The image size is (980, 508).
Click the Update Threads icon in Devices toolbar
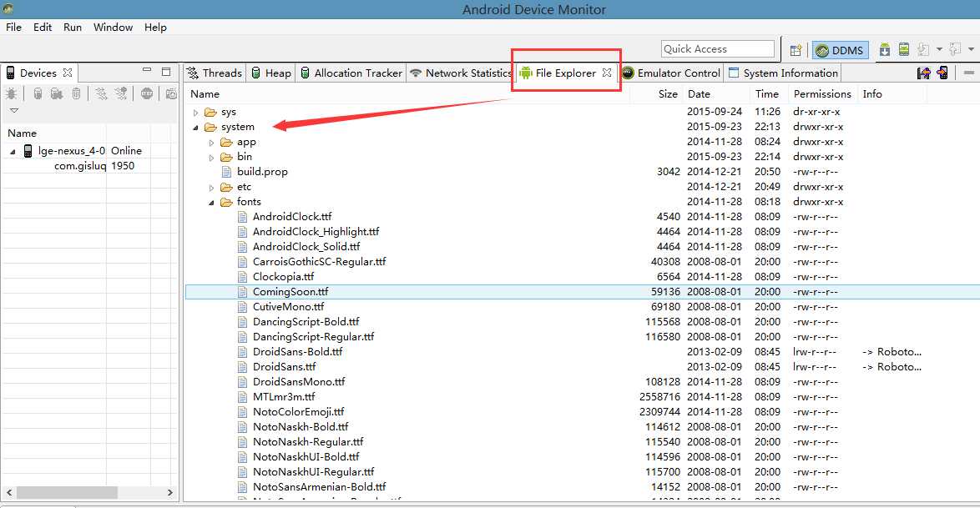pos(101,93)
